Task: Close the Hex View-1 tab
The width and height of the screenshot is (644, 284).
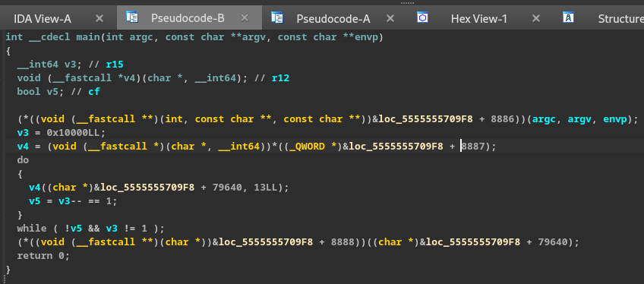Action: (x=535, y=18)
